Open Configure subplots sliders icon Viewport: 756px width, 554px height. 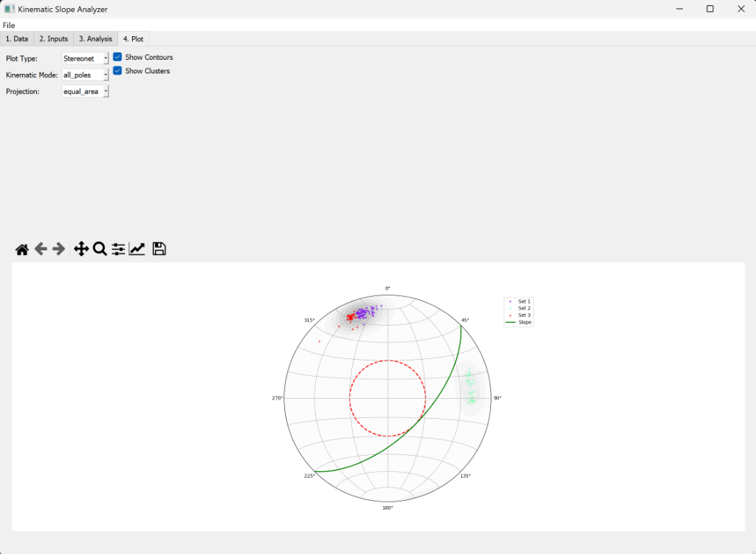(118, 249)
